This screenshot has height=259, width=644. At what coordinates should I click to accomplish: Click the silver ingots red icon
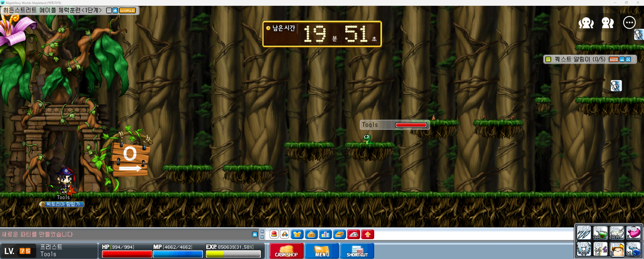point(353,234)
